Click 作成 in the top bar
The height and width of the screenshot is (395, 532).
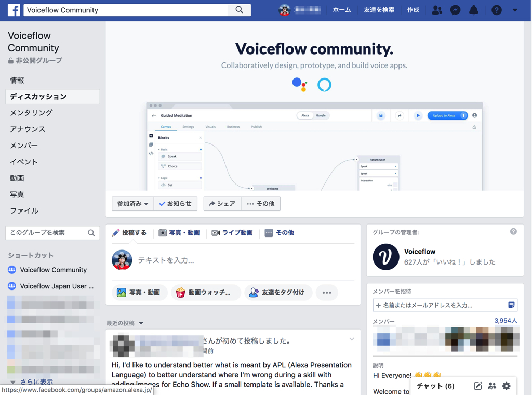point(413,10)
